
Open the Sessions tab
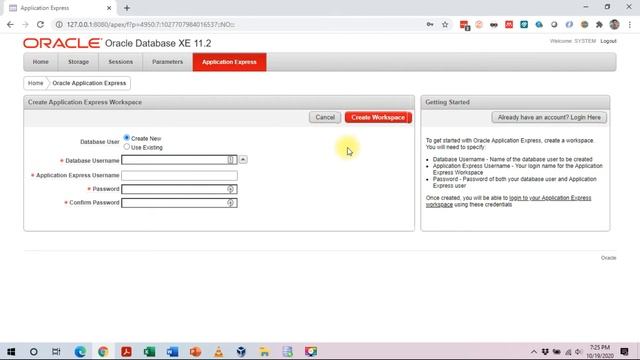click(120, 62)
